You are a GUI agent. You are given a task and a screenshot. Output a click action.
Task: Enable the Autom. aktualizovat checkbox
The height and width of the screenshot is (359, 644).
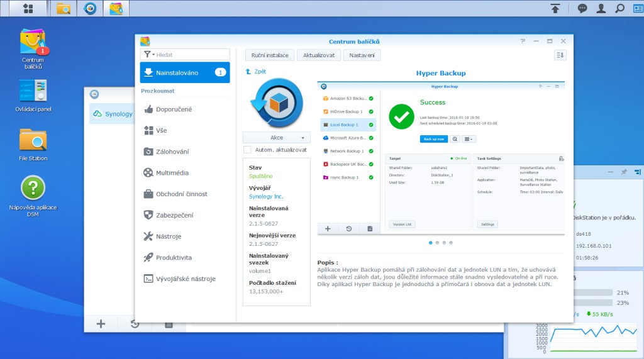(247, 150)
